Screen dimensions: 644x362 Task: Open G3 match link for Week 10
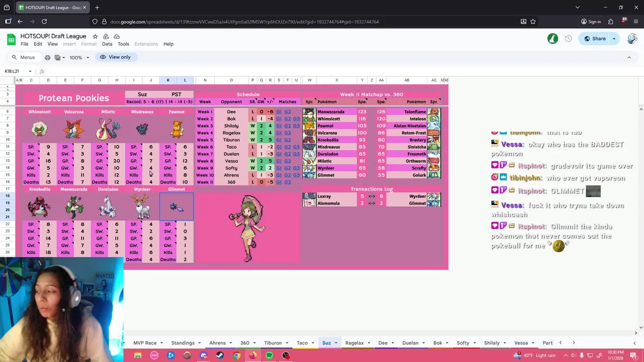[296, 175]
